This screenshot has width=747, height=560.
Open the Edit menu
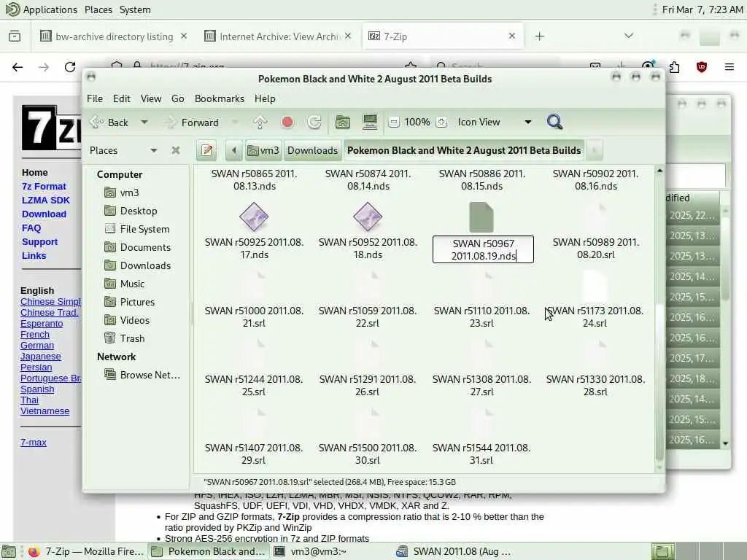click(x=122, y=98)
